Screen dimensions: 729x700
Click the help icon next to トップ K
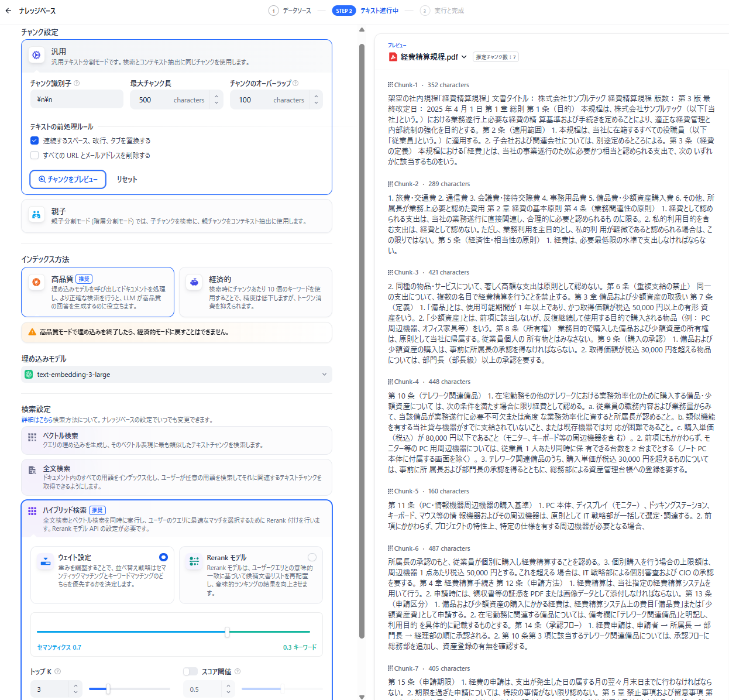point(57,671)
